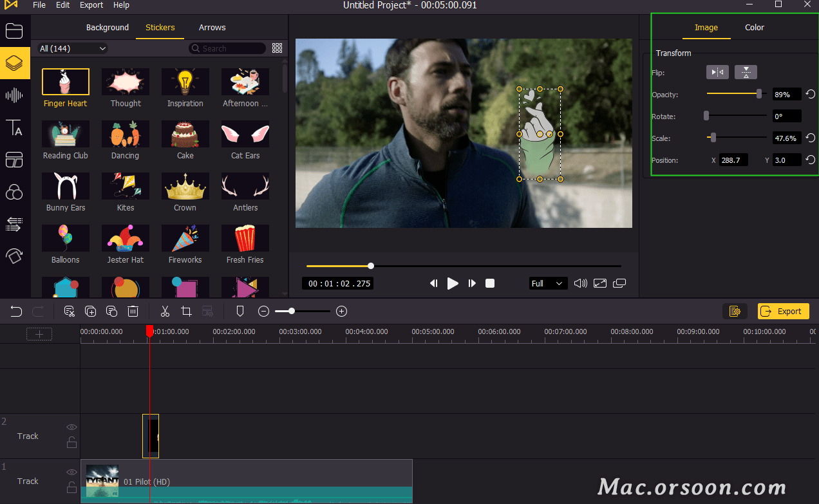Open the Full preview quality dropdown
Screen dimensions: 819x504
tap(547, 283)
